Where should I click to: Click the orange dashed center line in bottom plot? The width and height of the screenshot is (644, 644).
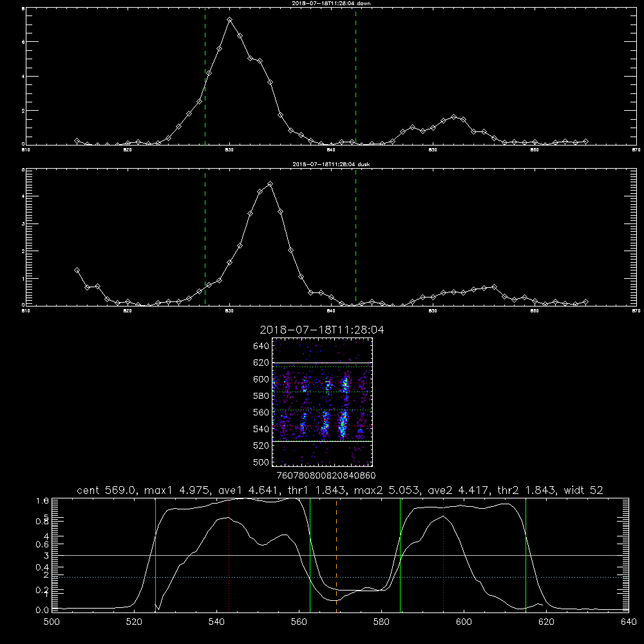336,555
